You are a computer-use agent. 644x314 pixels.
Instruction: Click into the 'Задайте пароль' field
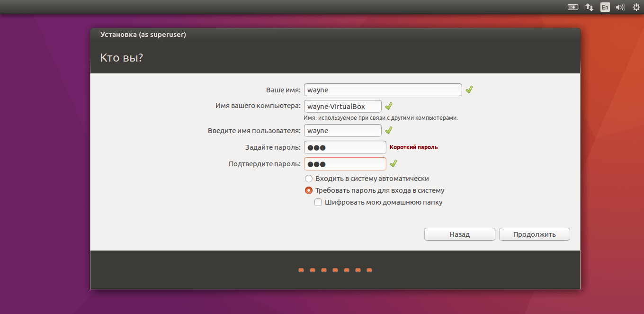click(345, 147)
